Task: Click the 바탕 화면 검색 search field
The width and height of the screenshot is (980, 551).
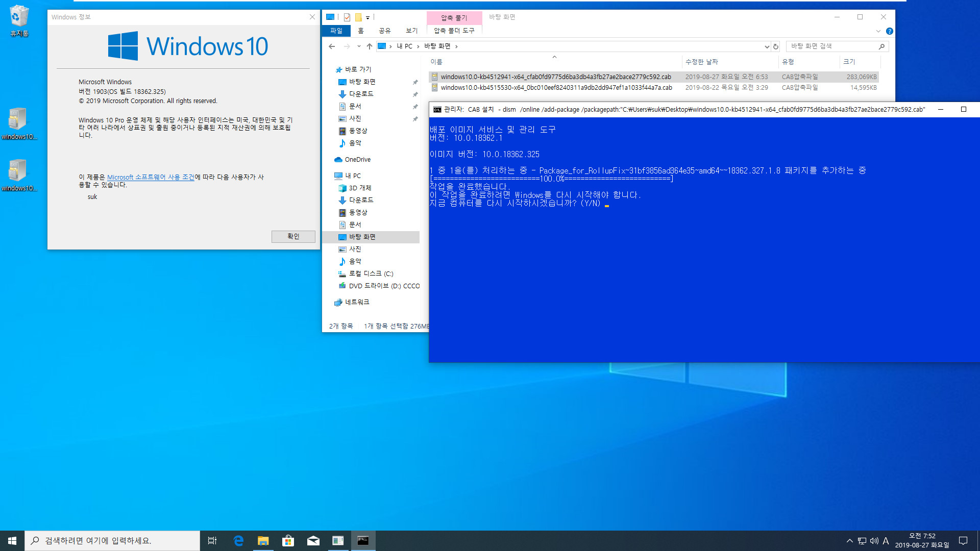Action: click(832, 46)
